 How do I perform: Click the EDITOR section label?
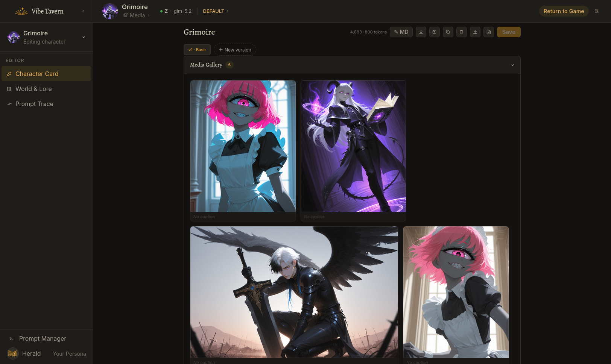(15, 60)
